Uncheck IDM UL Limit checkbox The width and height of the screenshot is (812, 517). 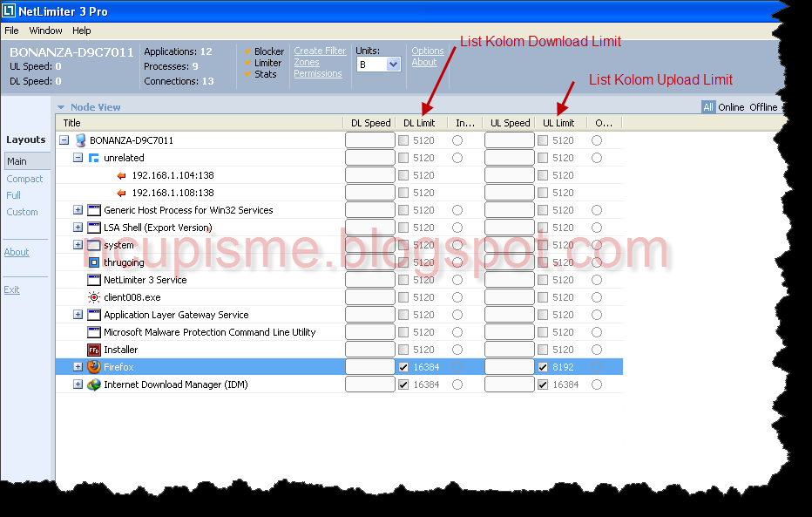(x=543, y=384)
